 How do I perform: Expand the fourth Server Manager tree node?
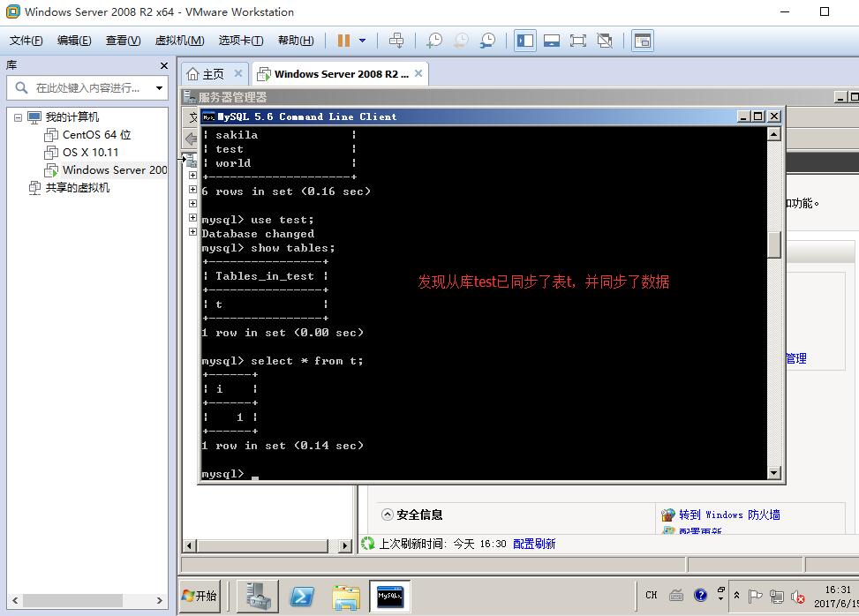(x=192, y=217)
